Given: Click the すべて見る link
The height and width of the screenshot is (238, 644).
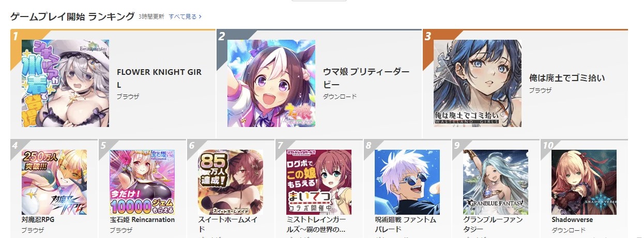Looking at the screenshot, I should [x=182, y=17].
